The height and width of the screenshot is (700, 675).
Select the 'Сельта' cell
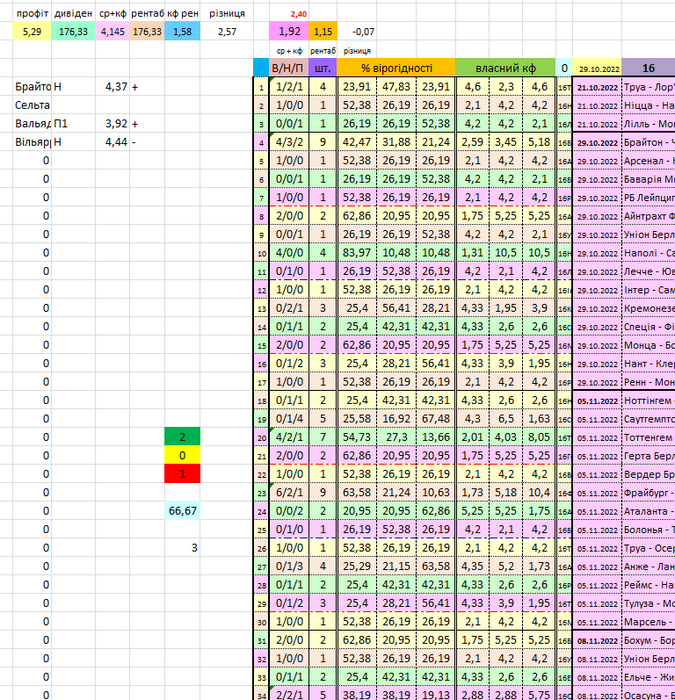(32, 105)
